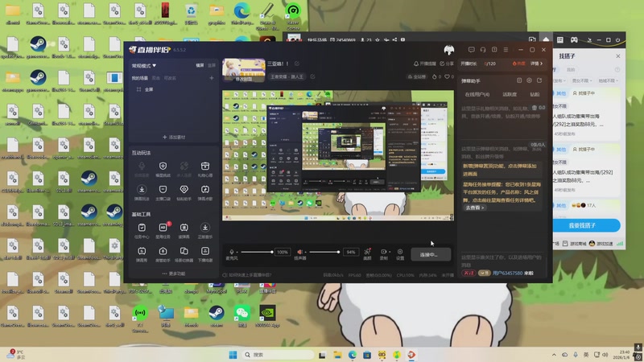
Task: Edit the stream title pencil icon
Action: (297, 64)
